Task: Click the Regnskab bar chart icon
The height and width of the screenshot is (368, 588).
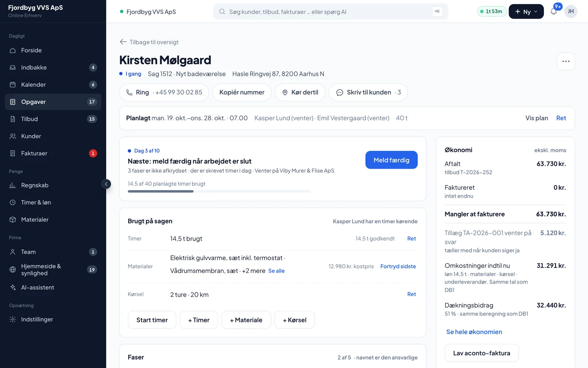Action: (13, 185)
